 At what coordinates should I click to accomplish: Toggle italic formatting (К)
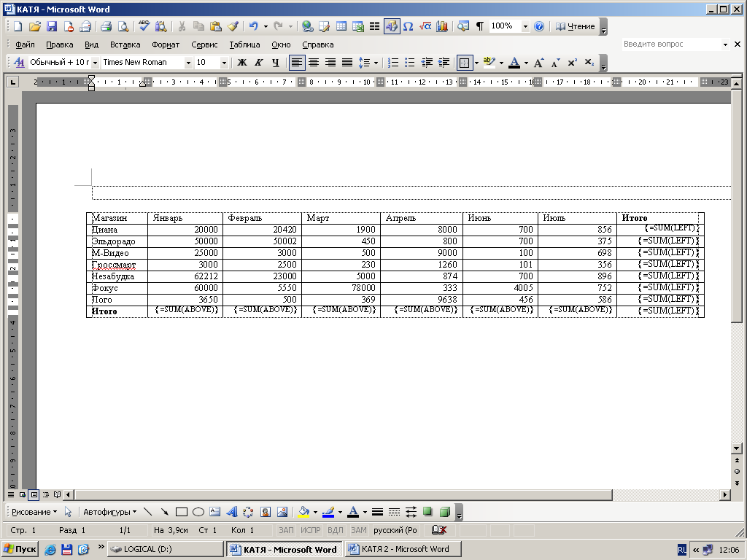[x=259, y=63]
